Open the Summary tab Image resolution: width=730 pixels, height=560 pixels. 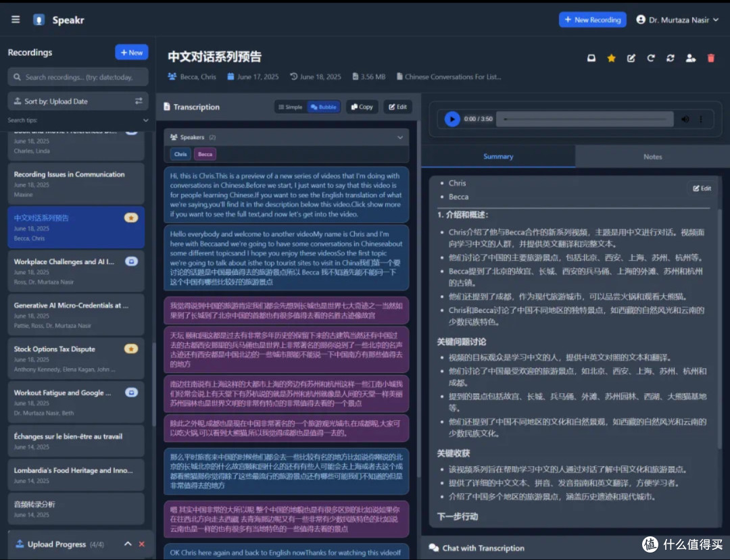click(498, 156)
